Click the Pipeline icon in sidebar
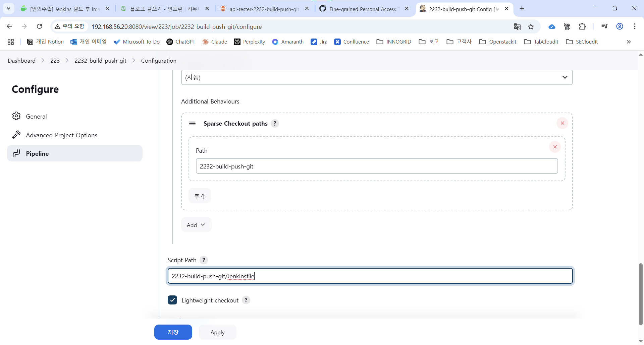The image size is (644, 345). click(16, 153)
